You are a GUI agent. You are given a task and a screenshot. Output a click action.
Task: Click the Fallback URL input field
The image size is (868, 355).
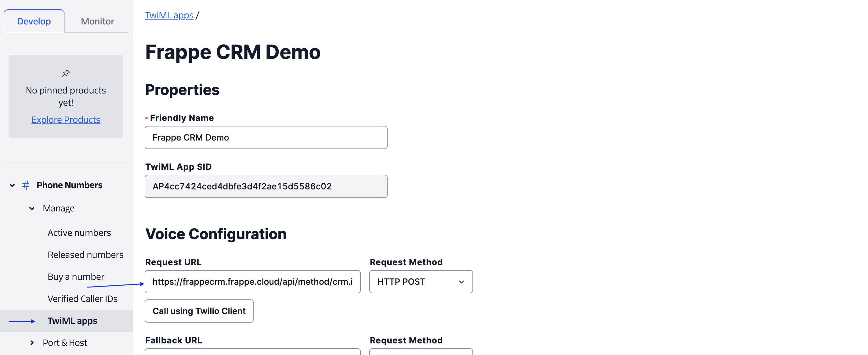(253, 352)
